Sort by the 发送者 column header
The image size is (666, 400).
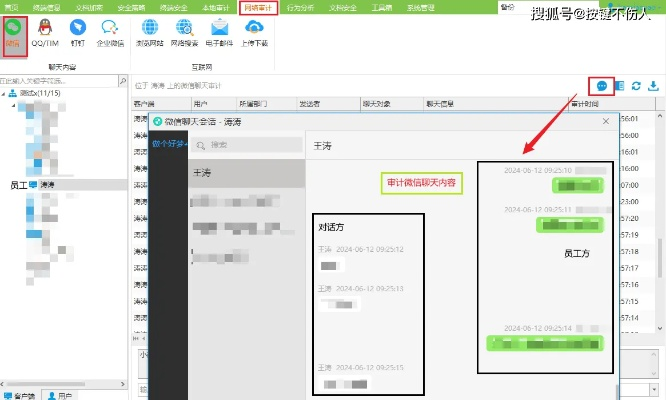tap(328, 104)
